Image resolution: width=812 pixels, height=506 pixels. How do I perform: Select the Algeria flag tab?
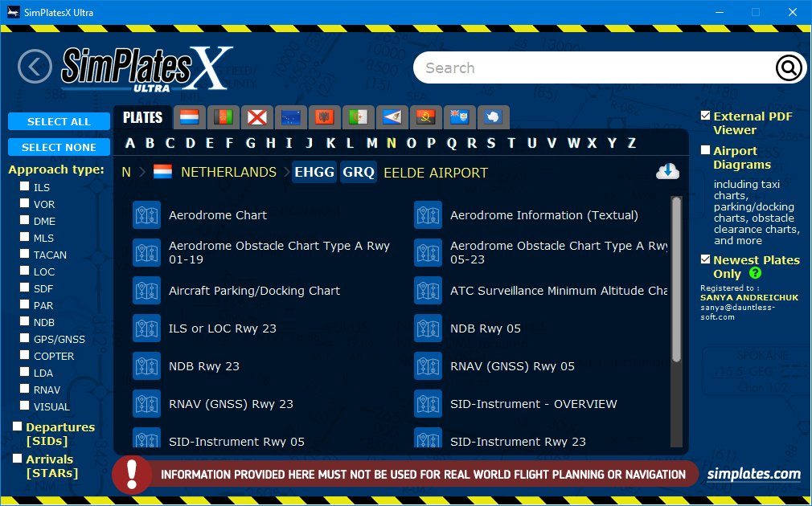[358, 117]
